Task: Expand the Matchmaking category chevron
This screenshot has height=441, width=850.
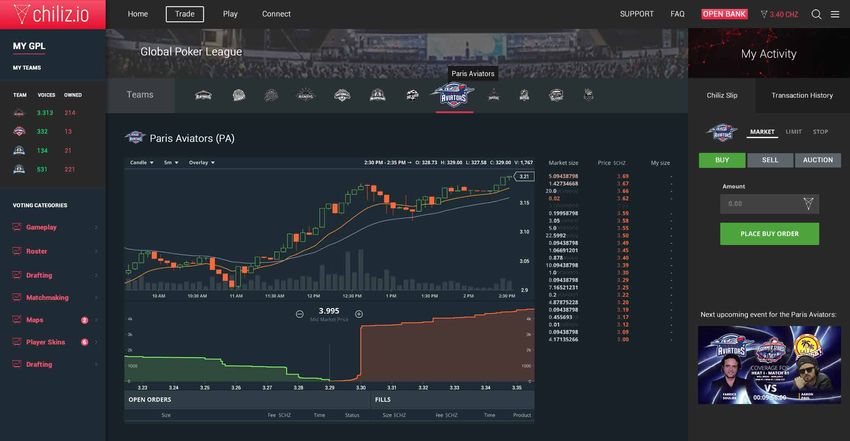Action: click(96, 297)
